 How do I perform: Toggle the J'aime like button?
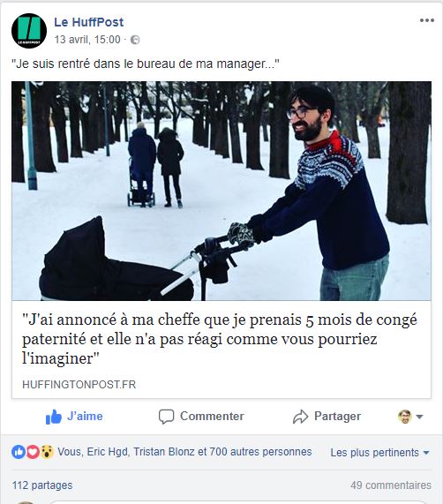pyautogui.click(x=74, y=417)
